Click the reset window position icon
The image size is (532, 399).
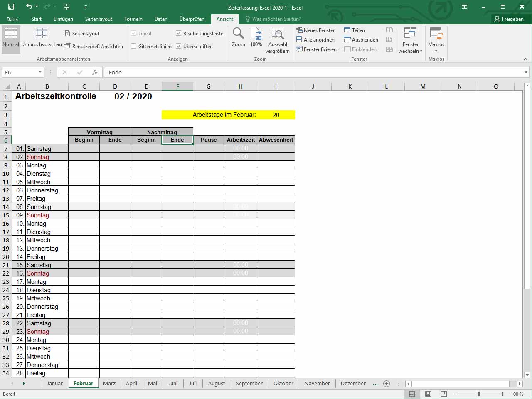pos(389,49)
